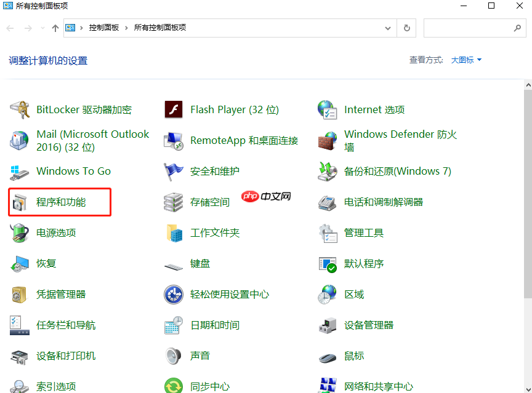Click the scrollbar down arrow
Viewport: 532px width, 393px height.
528,389
